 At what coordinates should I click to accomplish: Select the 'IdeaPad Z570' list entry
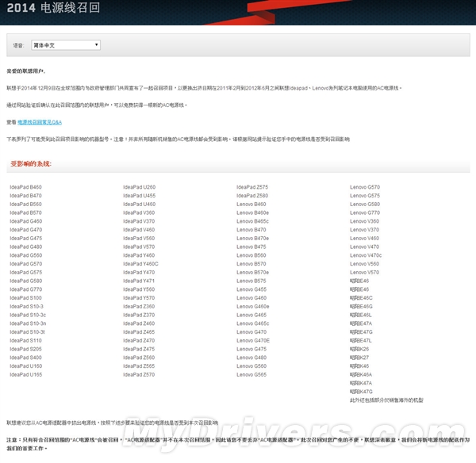139,375
